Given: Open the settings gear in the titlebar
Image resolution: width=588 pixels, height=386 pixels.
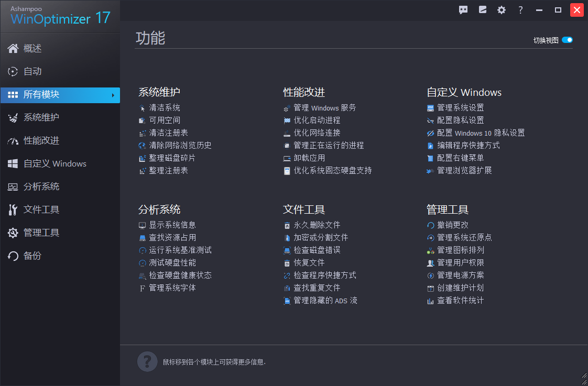Looking at the screenshot, I should (x=502, y=9).
